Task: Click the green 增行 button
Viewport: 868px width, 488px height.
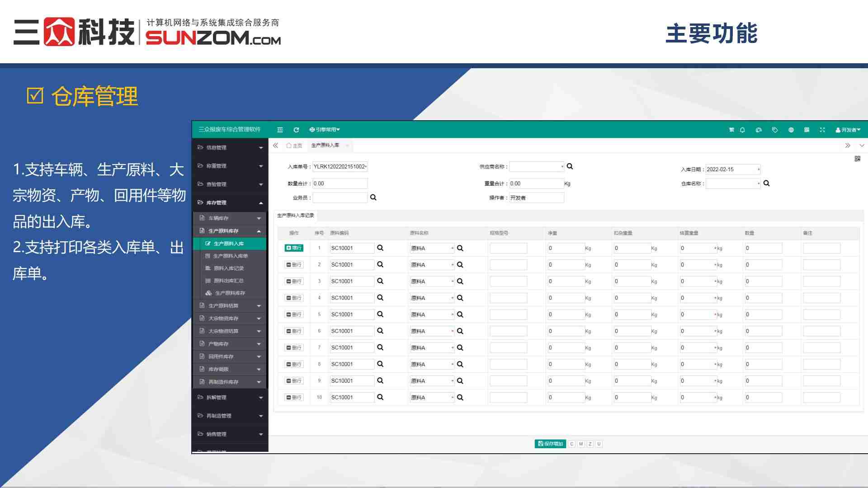Action: [294, 248]
